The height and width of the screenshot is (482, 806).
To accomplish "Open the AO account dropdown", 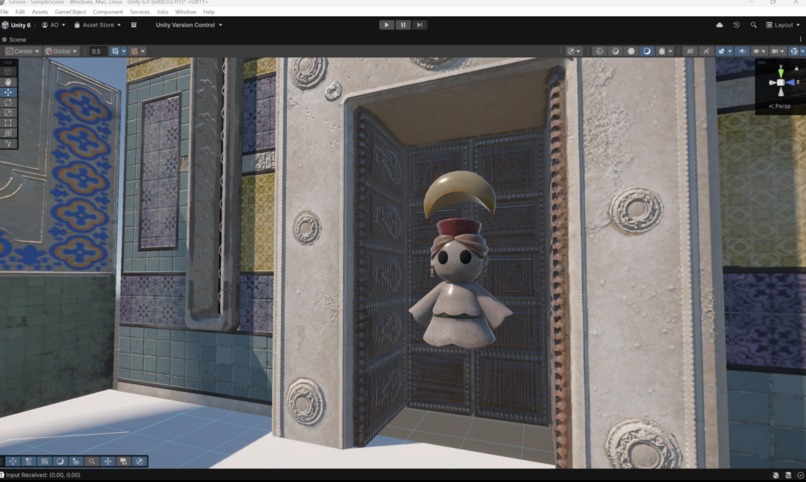I will (x=53, y=25).
